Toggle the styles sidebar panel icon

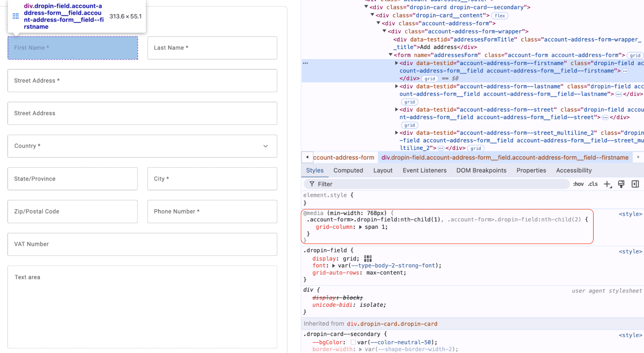pyautogui.click(x=635, y=184)
